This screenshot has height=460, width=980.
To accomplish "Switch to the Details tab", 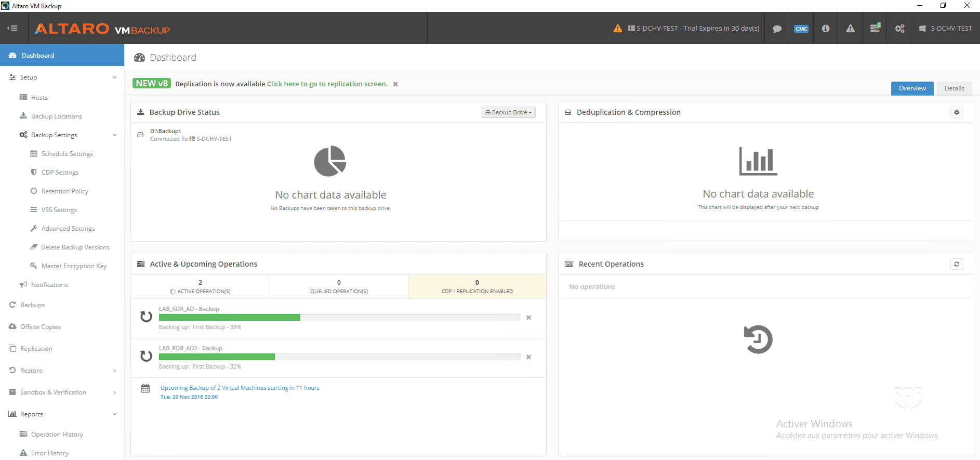I will 954,88.
